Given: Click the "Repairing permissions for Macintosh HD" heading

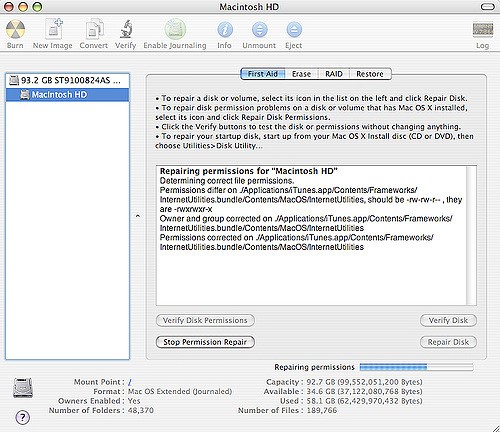Looking at the screenshot, I should [249, 171].
